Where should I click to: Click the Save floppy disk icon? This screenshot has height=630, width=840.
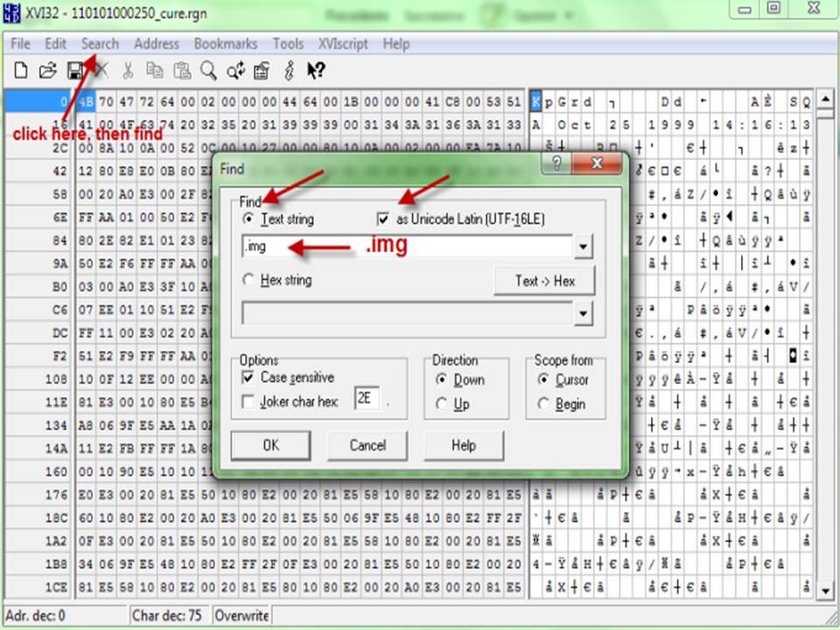(x=75, y=70)
